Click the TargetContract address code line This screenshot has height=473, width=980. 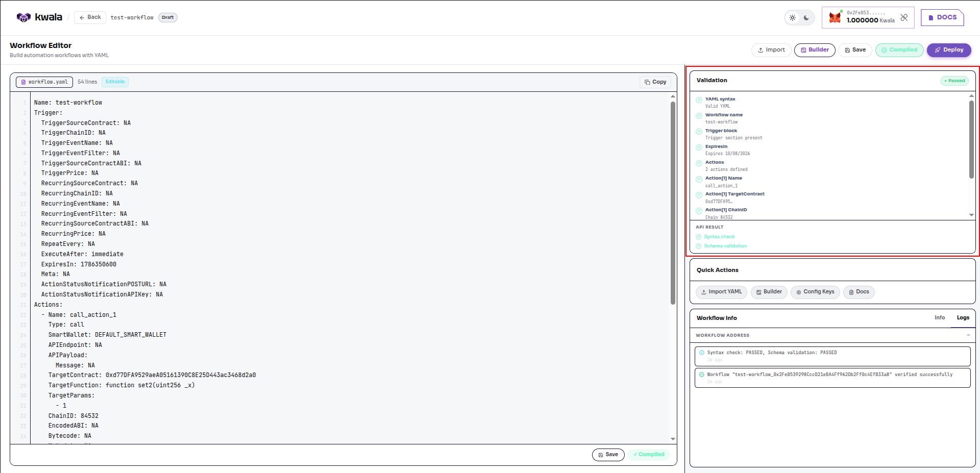[x=152, y=375]
